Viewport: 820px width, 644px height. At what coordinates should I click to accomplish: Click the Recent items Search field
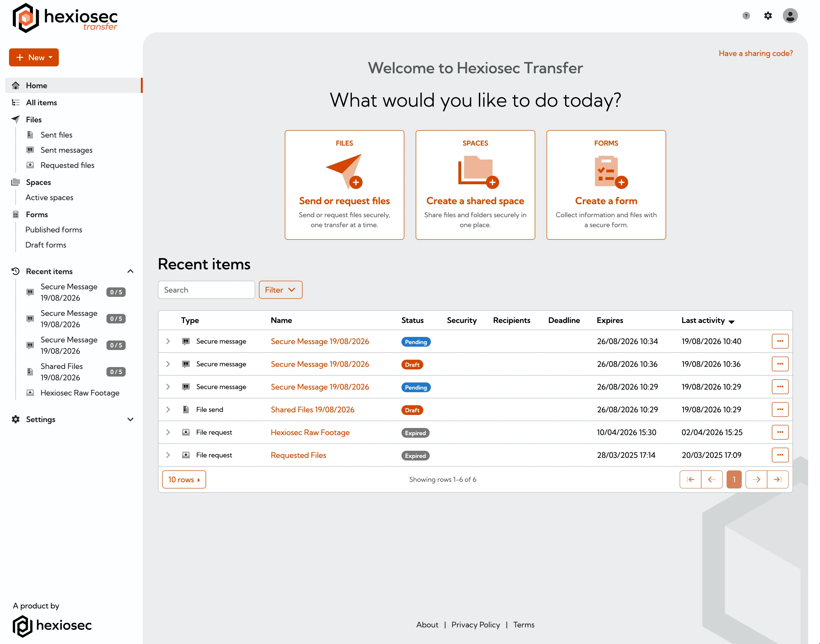[207, 290]
